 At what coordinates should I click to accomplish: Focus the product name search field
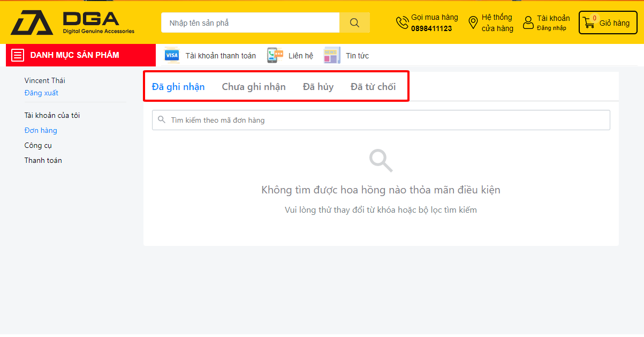pos(251,23)
